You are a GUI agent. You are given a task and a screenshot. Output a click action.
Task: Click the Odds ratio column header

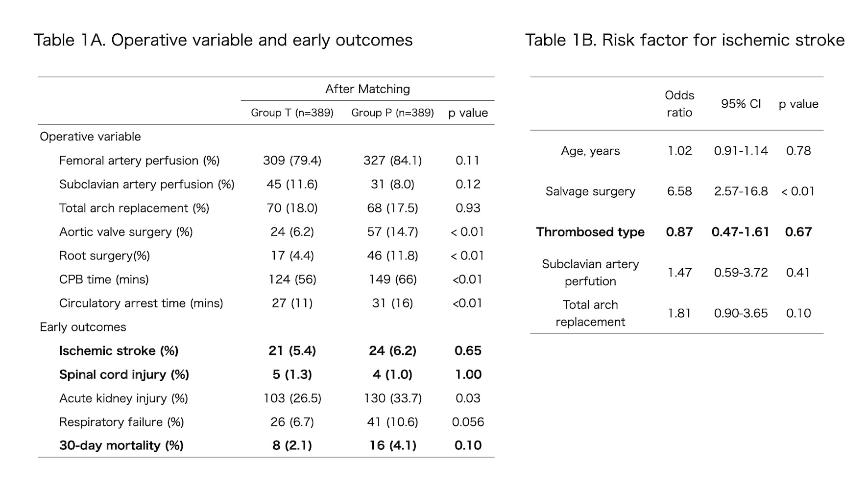pos(679,104)
